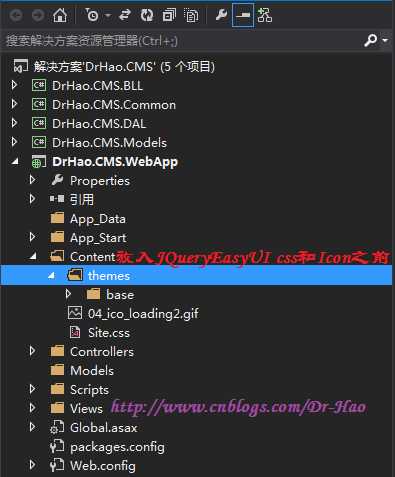Select the Site.css file name
This screenshot has width=395, height=477.
pyautogui.click(x=109, y=333)
